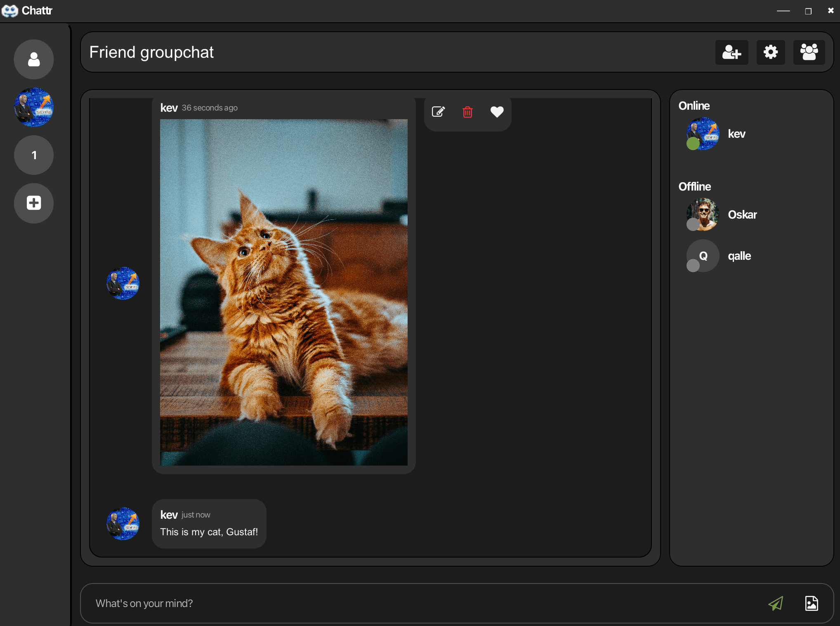
Task: Click the username kev in the Online list
Action: point(736,134)
